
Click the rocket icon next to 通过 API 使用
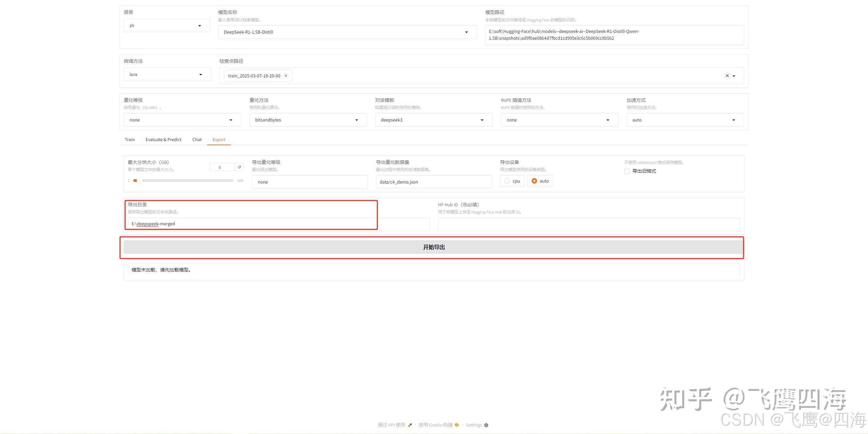pos(410,425)
